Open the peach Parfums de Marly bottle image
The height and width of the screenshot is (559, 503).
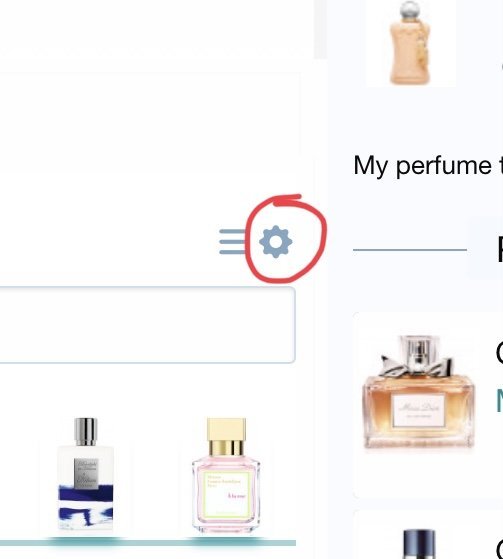pyautogui.click(x=410, y=43)
